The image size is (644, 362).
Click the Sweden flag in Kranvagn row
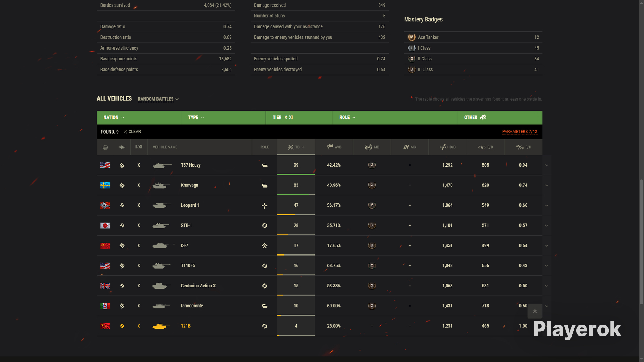pos(105,185)
